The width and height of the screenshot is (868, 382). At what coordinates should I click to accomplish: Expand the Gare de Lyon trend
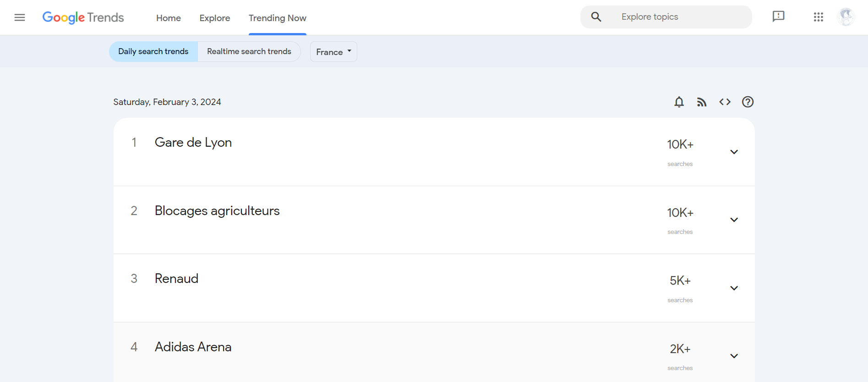tap(734, 152)
